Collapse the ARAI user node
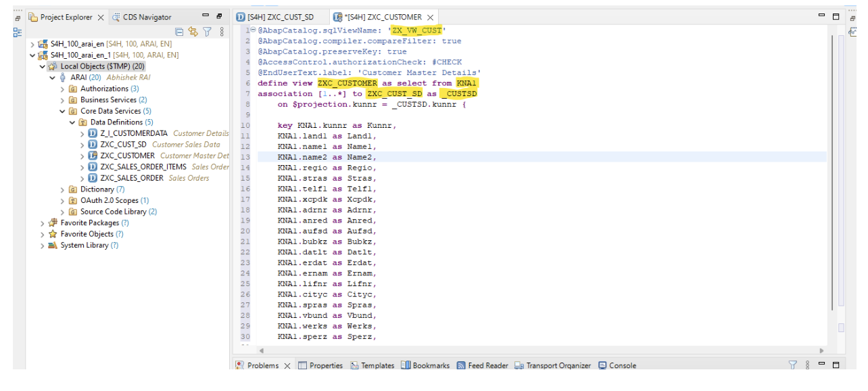This screenshot has width=868, height=391. pyautogui.click(x=52, y=77)
